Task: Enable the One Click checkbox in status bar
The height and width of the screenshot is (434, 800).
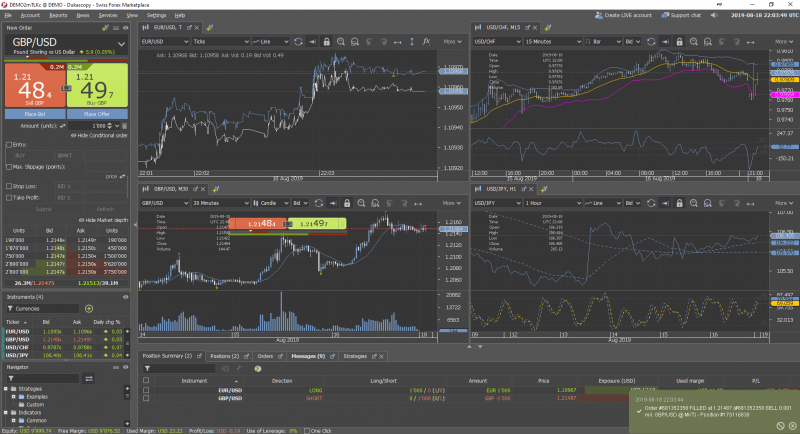Action: coord(307,431)
